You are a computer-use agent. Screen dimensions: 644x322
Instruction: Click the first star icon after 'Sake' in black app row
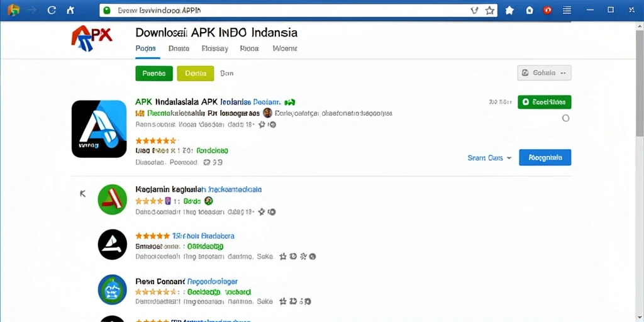(282, 257)
